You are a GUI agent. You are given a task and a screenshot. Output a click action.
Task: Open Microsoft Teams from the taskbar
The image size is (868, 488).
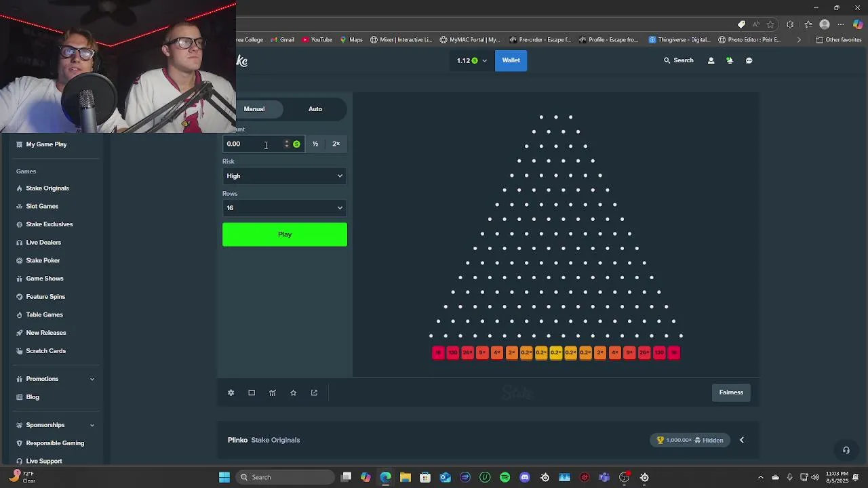(604, 477)
